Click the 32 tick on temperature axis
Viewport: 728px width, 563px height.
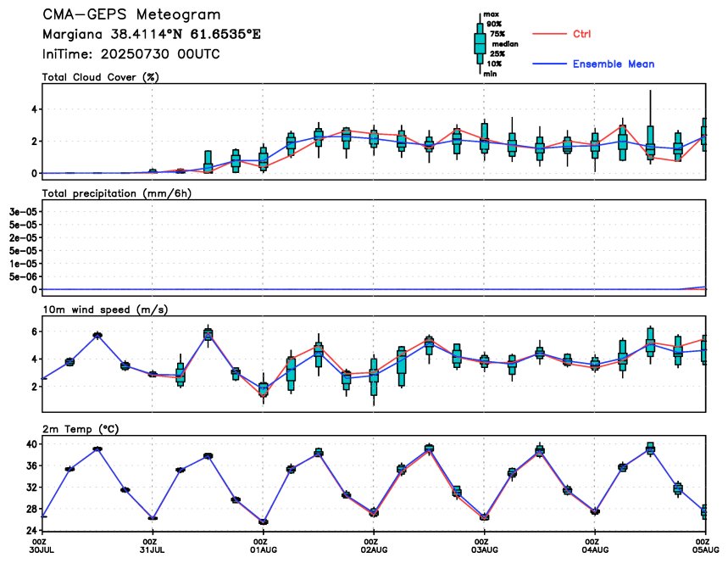pyautogui.click(x=32, y=488)
